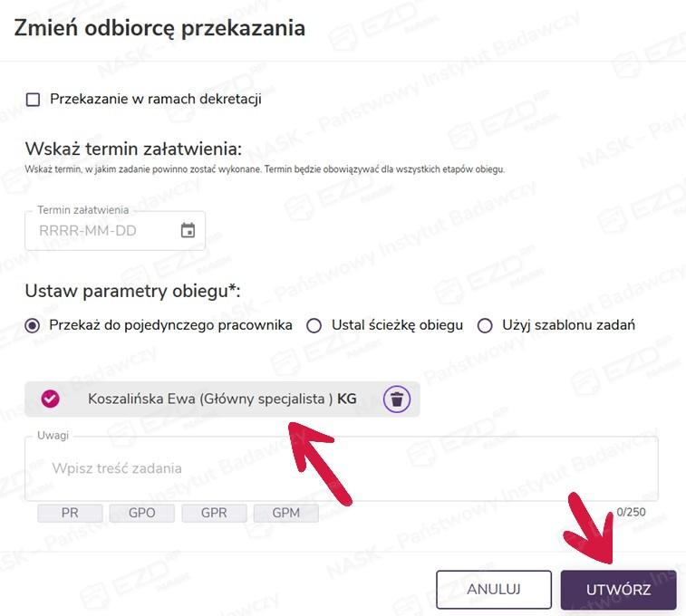This screenshot has height=616, width=686.
Task: Click the 0/250 character counter
Action: 631,512
